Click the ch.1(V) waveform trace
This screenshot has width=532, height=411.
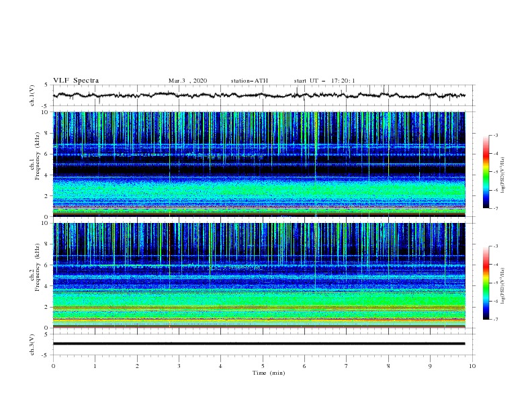point(259,95)
